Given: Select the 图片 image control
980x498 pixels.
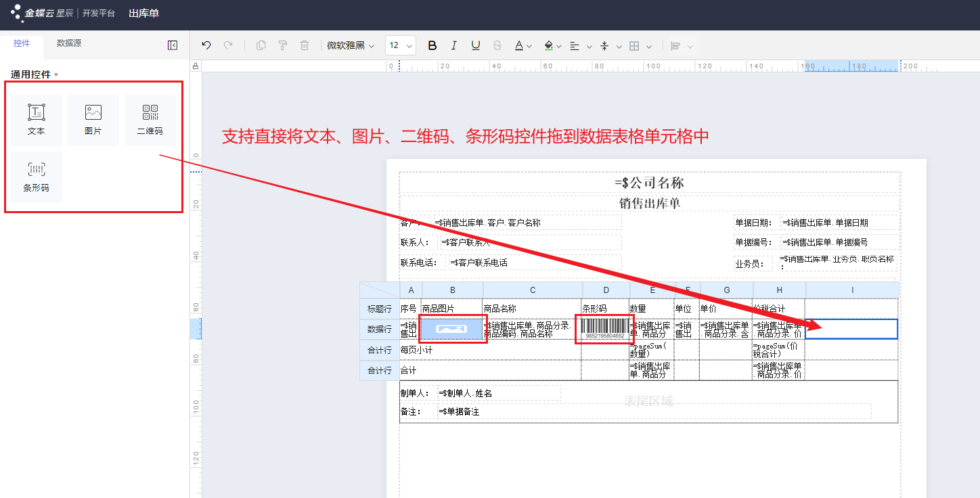Looking at the screenshot, I should coord(93,120).
